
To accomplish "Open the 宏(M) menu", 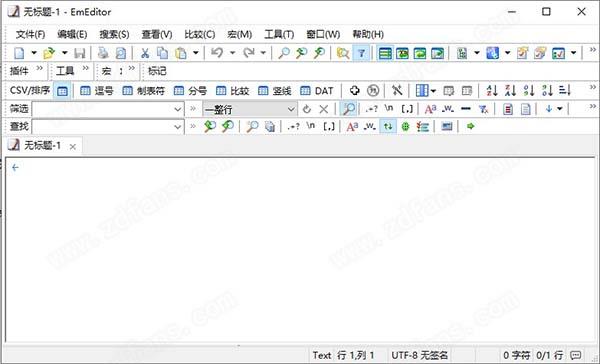I will coord(240,34).
